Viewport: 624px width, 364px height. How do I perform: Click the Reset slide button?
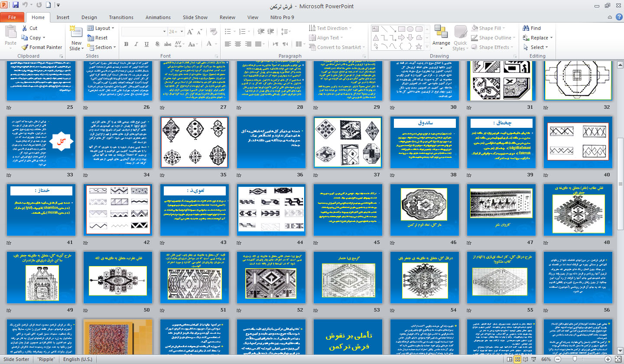[97, 38]
